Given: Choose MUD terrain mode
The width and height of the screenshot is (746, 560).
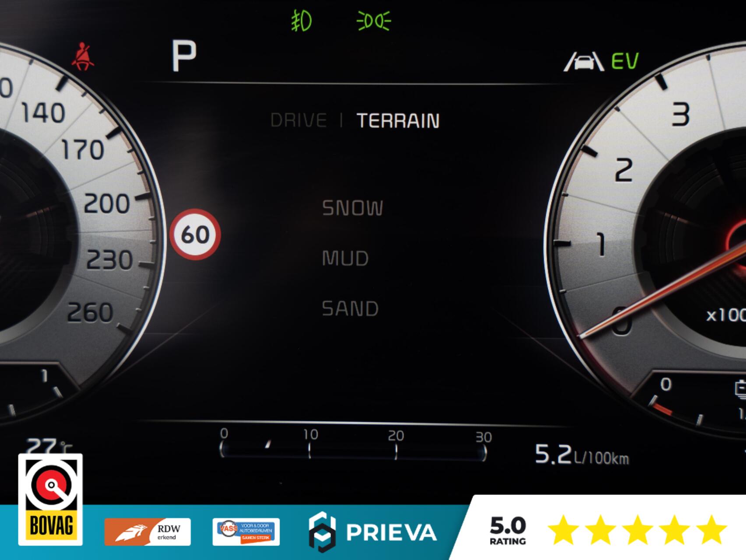Looking at the screenshot, I should tap(345, 258).
